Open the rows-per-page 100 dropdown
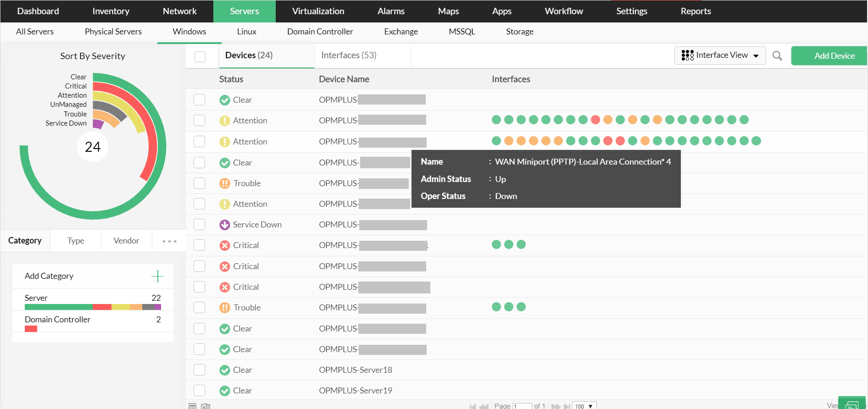Viewport: 868px width, 409px height. tap(584, 406)
